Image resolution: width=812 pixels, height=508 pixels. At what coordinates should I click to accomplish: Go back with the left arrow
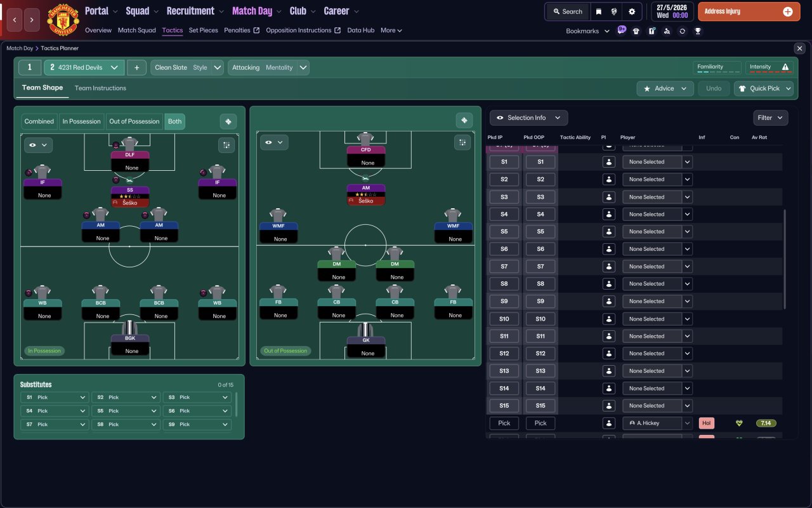pyautogui.click(x=15, y=20)
